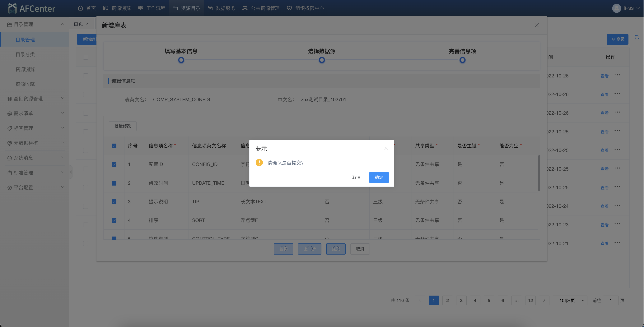Uncheck the 修改时间 row checkbox

[x=114, y=183]
